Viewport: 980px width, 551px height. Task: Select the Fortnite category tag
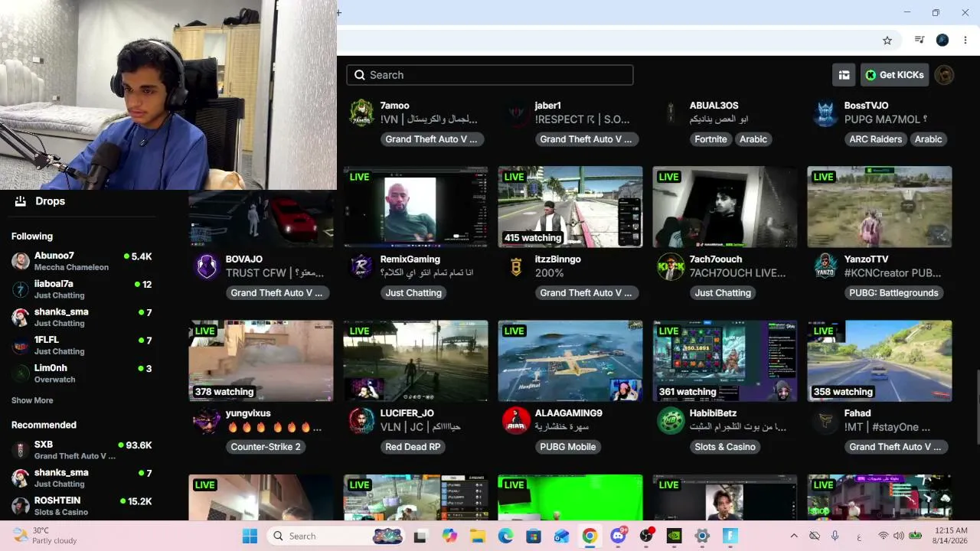tap(710, 139)
